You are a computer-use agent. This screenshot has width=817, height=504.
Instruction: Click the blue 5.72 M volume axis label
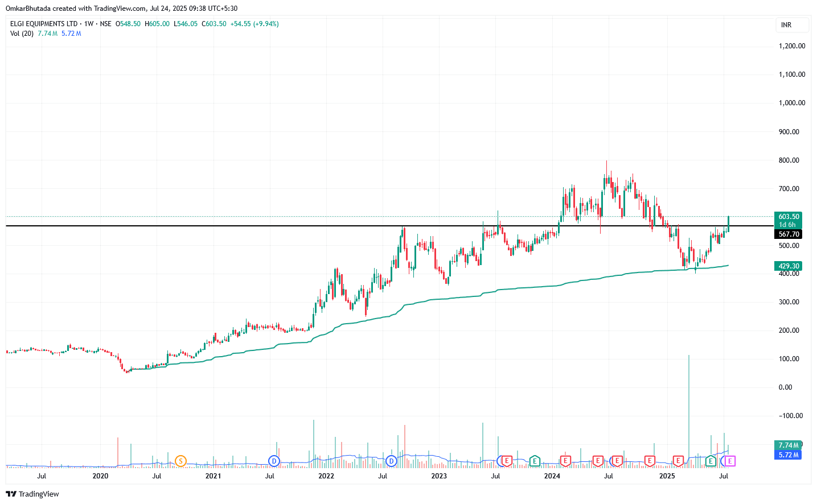click(789, 455)
